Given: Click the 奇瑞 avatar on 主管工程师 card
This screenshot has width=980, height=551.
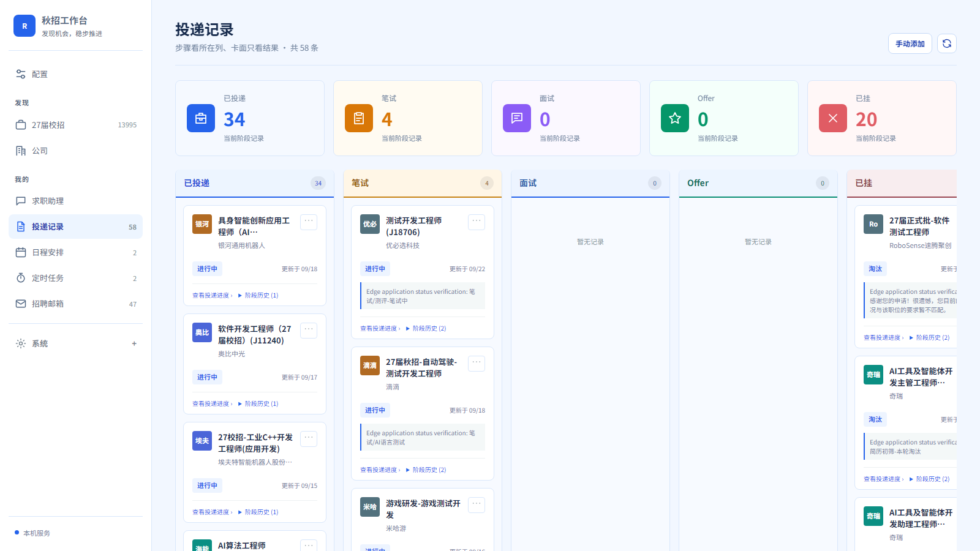Looking at the screenshot, I should pos(873,375).
